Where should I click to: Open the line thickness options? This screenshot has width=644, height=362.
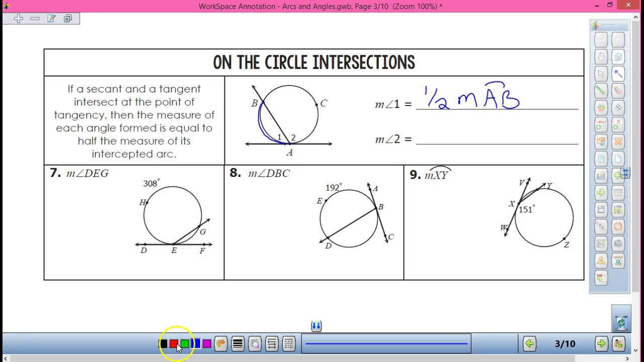click(237, 344)
